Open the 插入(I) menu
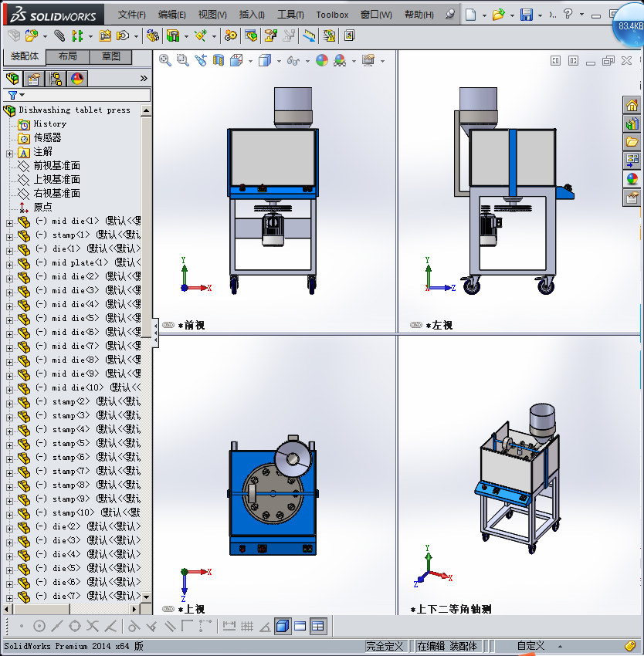The height and width of the screenshot is (656, 644). [x=252, y=15]
